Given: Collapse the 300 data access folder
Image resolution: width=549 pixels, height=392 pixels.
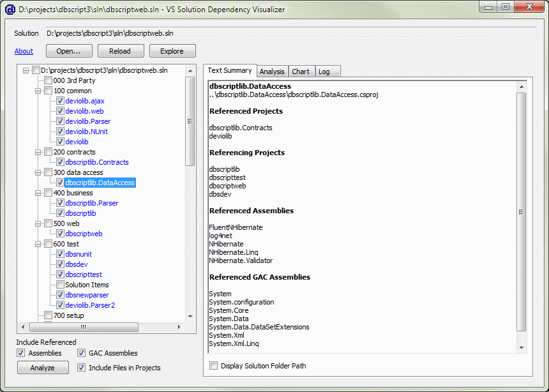Looking at the screenshot, I should [38, 172].
